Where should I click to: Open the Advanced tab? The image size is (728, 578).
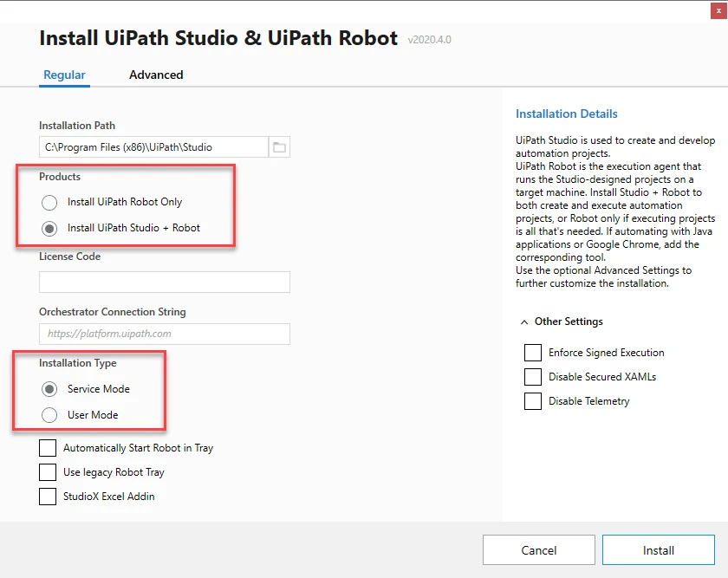(x=156, y=75)
